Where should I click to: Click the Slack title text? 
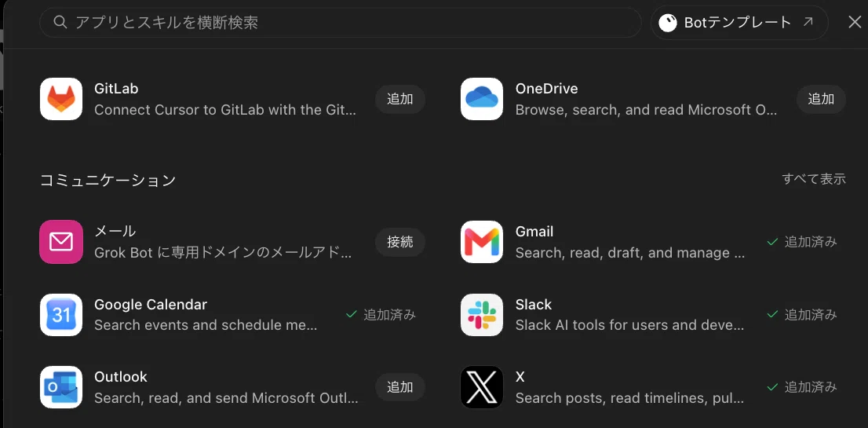coord(534,305)
